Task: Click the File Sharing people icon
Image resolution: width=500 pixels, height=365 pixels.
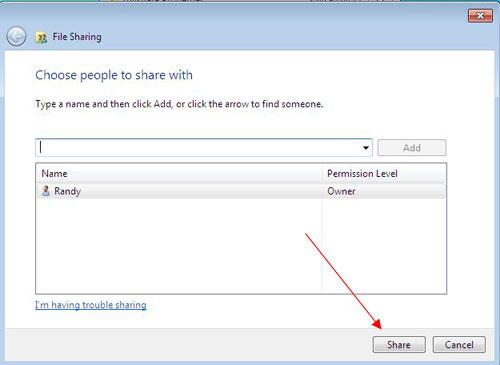Action: click(x=41, y=37)
